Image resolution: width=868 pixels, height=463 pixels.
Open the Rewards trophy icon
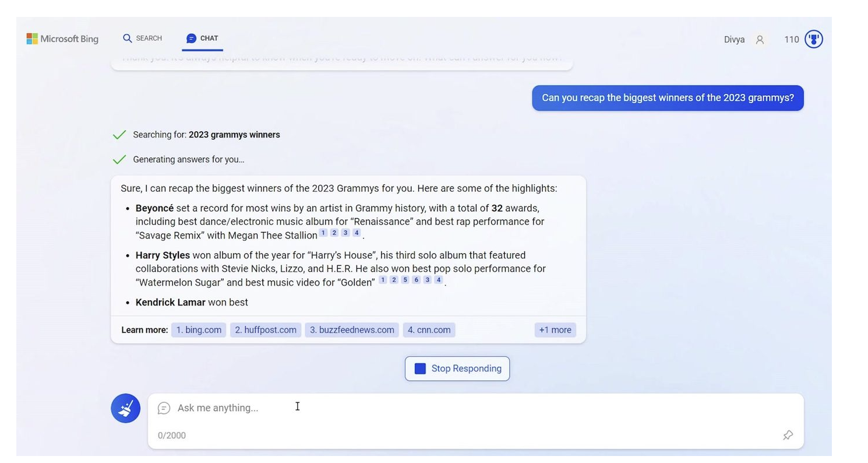point(813,40)
